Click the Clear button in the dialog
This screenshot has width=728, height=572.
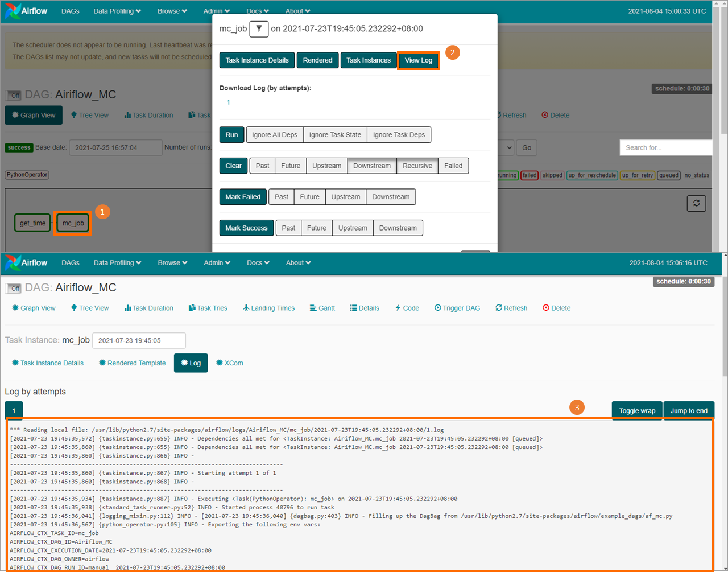(234, 166)
